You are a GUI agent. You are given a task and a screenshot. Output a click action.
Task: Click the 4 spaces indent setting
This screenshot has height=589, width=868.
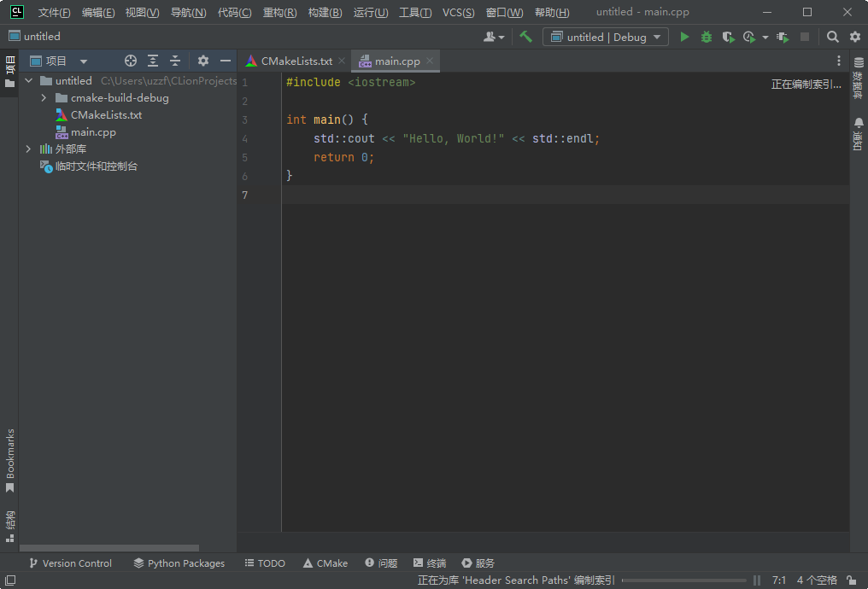817,580
